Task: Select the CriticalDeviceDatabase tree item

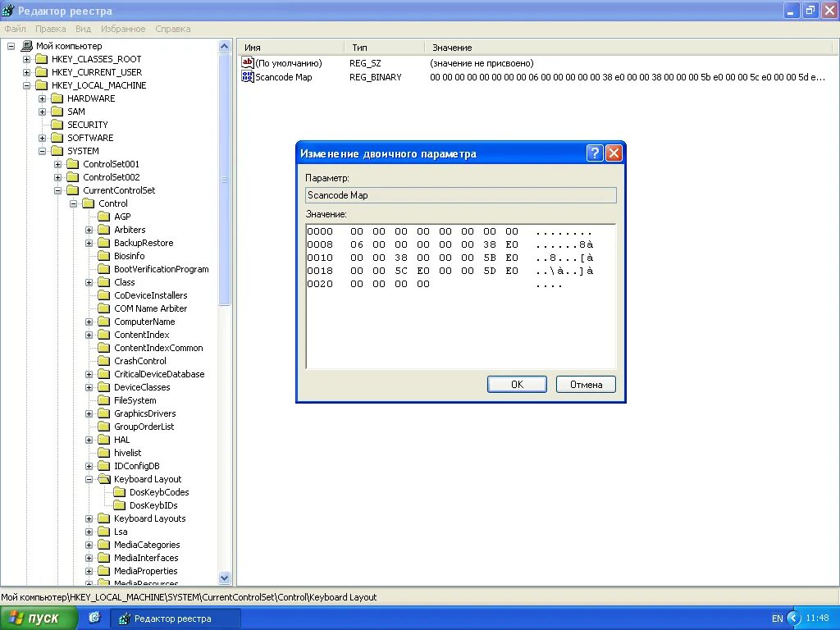Action: (x=159, y=374)
